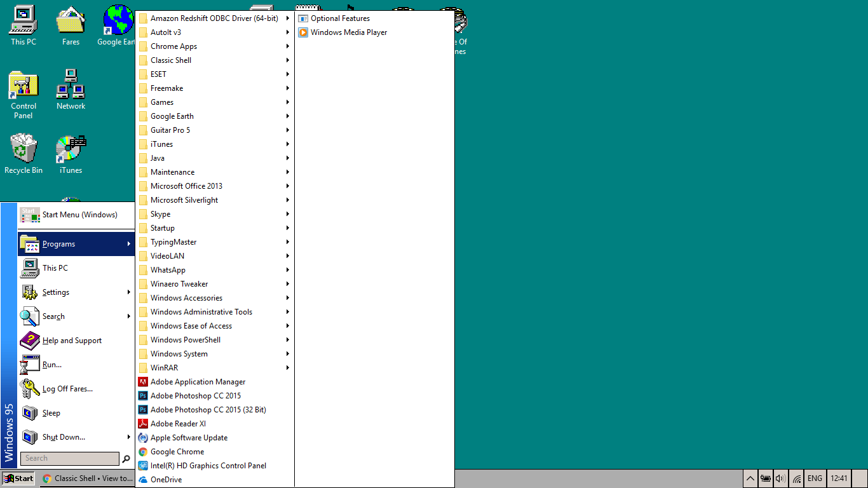Expand the Classic Shell folder
Image resolution: width=868 pixels, height=488 pixels.
215,60
